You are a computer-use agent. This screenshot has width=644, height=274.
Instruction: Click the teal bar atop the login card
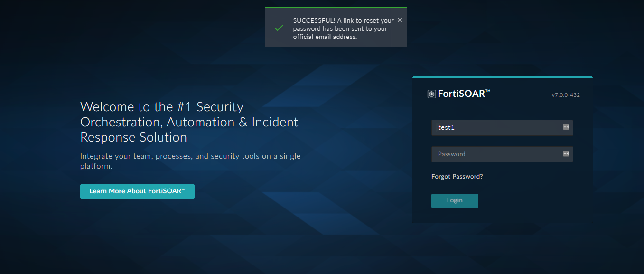tap(502, 76)
